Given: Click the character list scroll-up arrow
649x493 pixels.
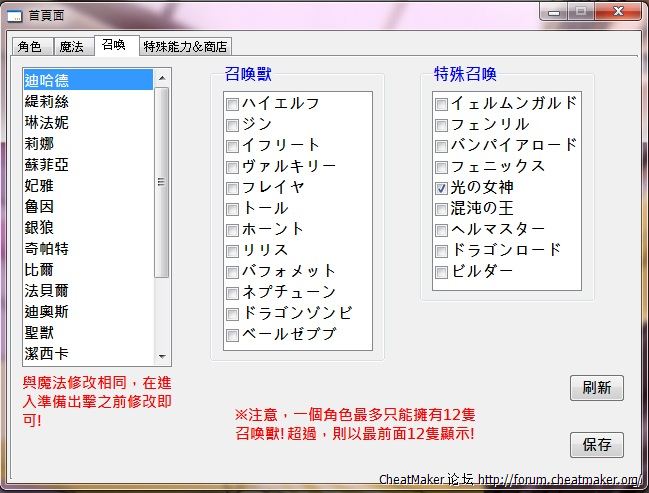Looking at the screenshot, I should tap(162, 79).
